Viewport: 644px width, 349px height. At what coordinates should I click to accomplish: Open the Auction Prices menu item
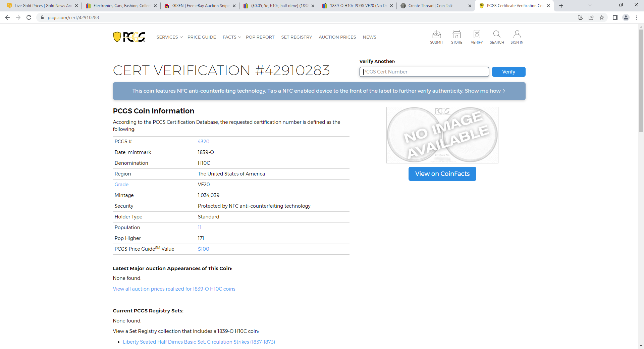click(337, 37)
